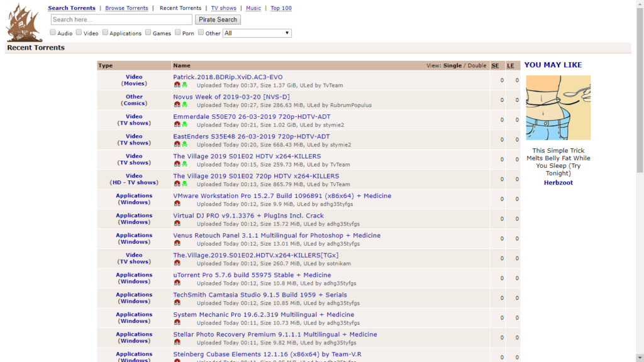The image size is (644, 362).
Task: Click inside the Search here text field
Action: point(121,19)
